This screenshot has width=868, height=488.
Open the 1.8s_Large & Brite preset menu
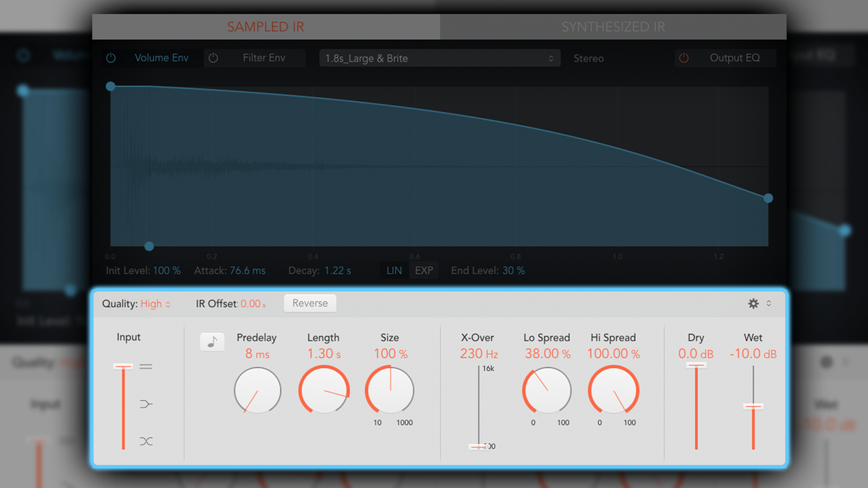(x=439, y=58)
